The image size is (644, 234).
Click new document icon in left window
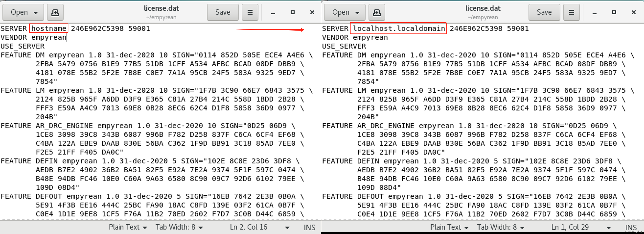[x=55, y=12]
